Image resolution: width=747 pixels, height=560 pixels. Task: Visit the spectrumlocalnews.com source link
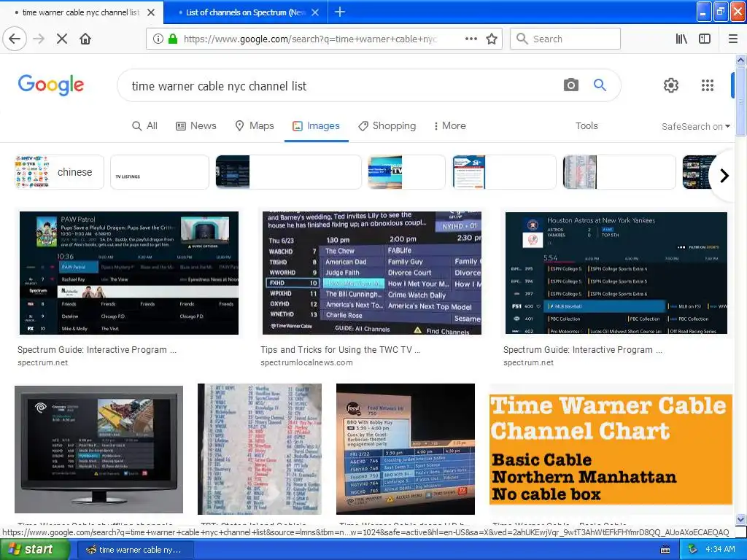click(306, 362)
